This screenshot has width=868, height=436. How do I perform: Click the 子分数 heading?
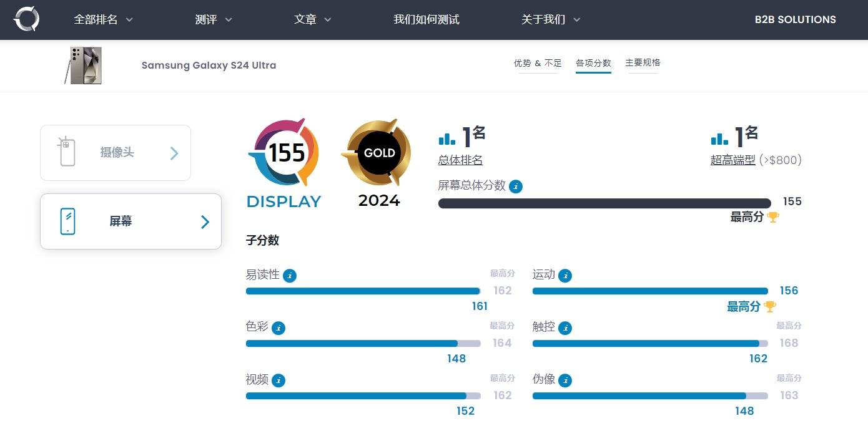tap(262, 240)
